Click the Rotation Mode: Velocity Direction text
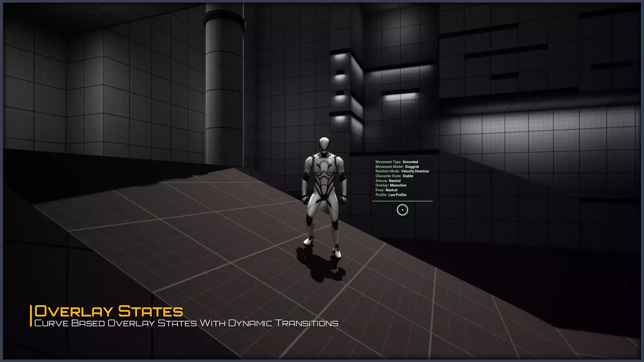The height and width of the screenshot is (362, 644). click(402, 171)
